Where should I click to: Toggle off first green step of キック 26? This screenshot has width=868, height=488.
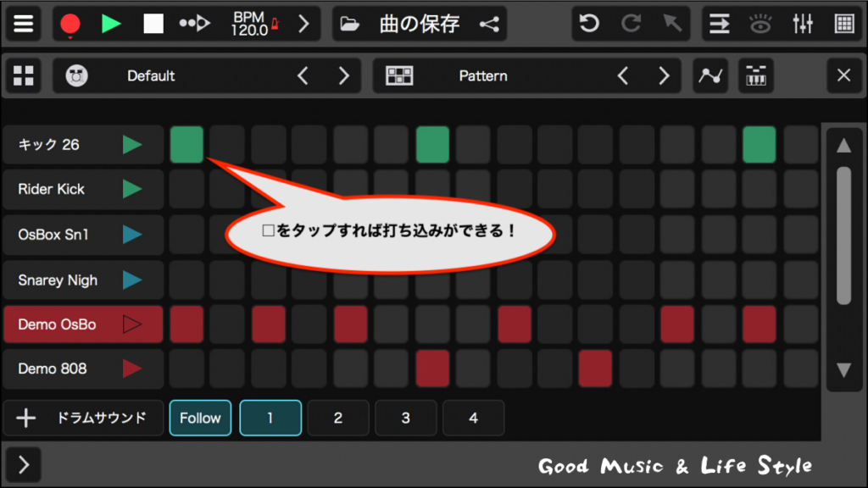click(186, 145)
